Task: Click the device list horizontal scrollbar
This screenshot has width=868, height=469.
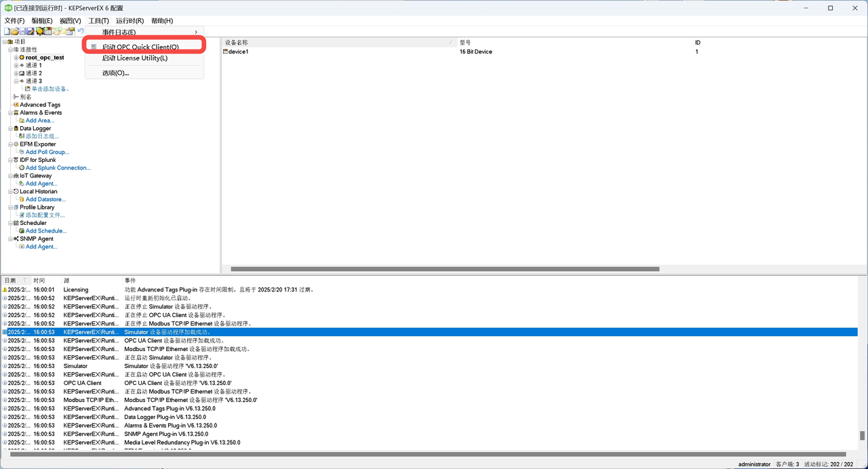Action: pyautogui.click(x=441, y=269)
